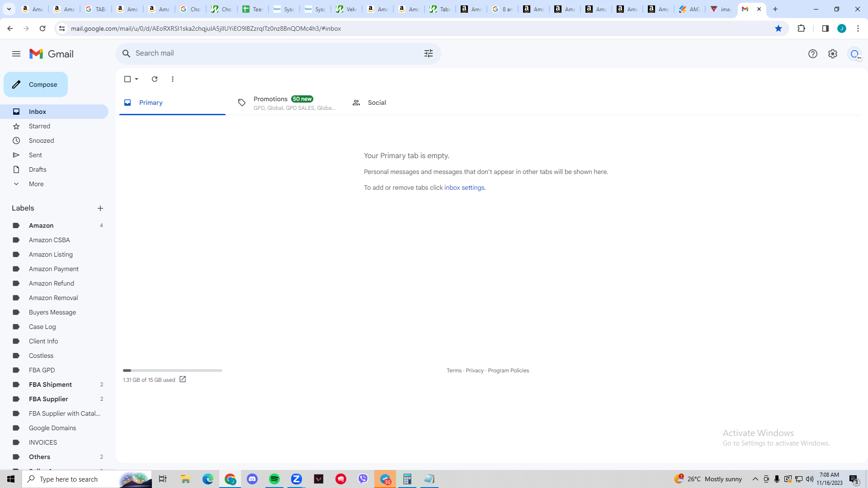
Task: Open Chrome profile avatar J
Action: pos(842,28)
